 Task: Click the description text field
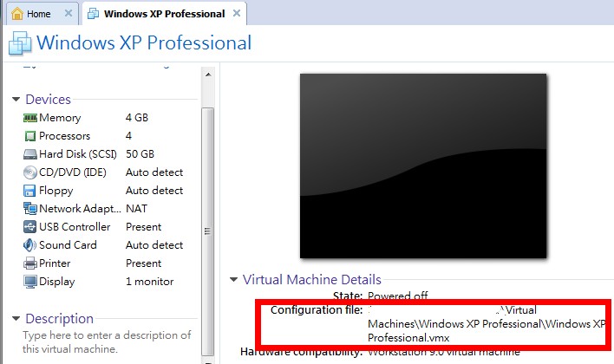(107, 342)
